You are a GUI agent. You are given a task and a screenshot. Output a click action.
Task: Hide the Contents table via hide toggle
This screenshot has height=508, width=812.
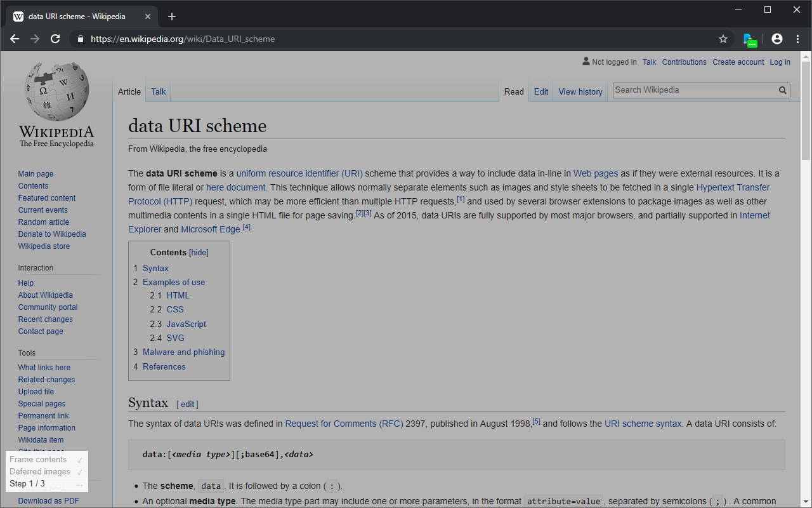(199, 252)
